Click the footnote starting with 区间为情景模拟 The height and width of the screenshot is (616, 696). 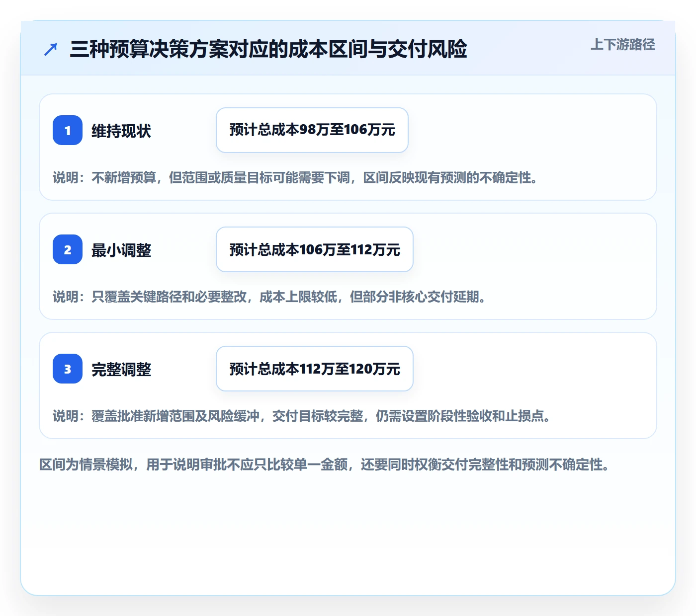click(x=325, y=465)
